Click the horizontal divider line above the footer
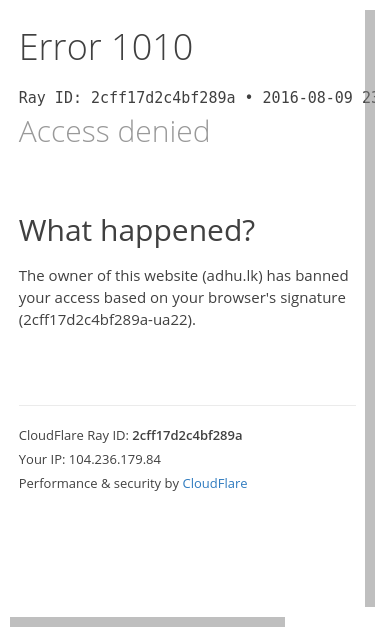375x627 pixels. (x=187, y=405)
